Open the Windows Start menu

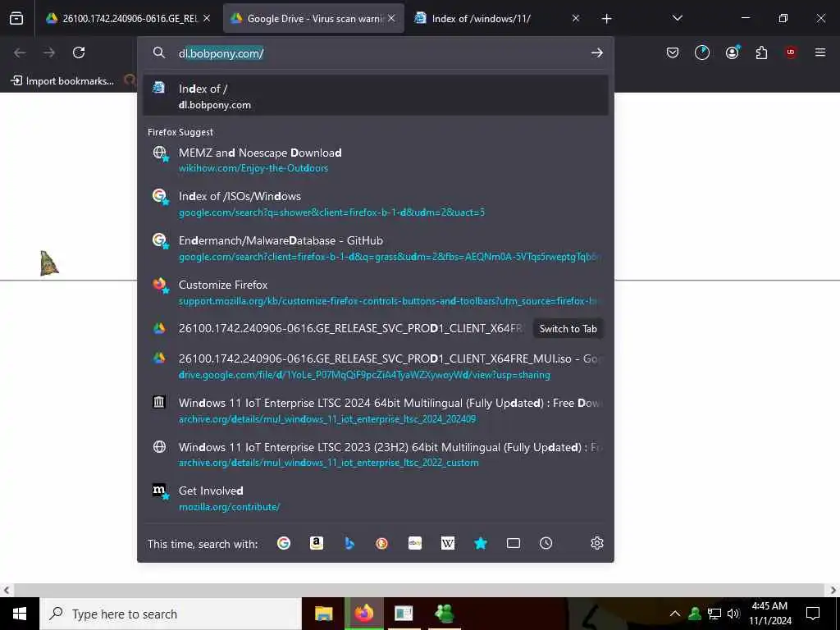pos(20,614)
